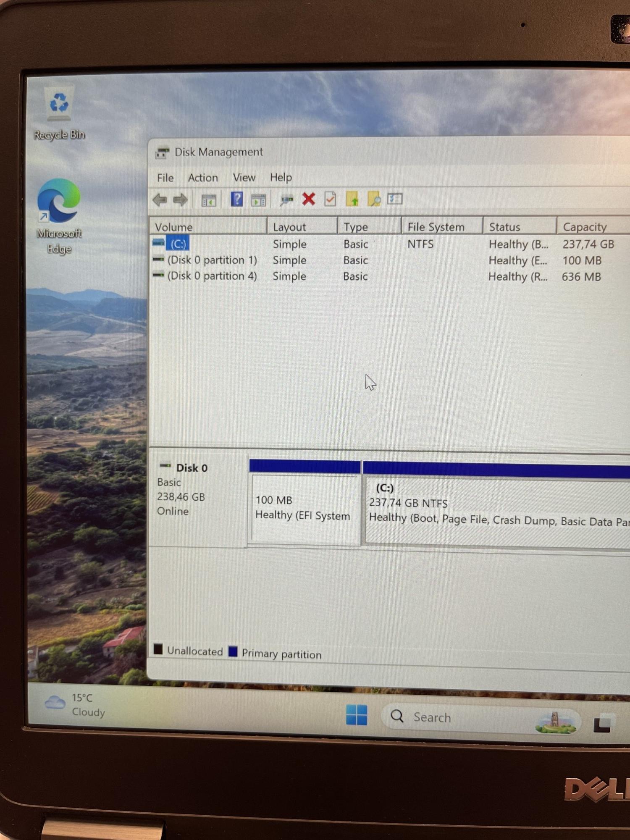Click the "Healthy (R..." status cell
Viewport: 630px width, 840px height.
pos(518,277)
